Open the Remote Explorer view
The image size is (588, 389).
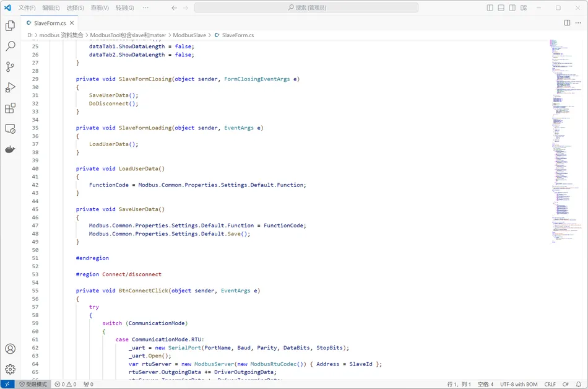point(10,129)
